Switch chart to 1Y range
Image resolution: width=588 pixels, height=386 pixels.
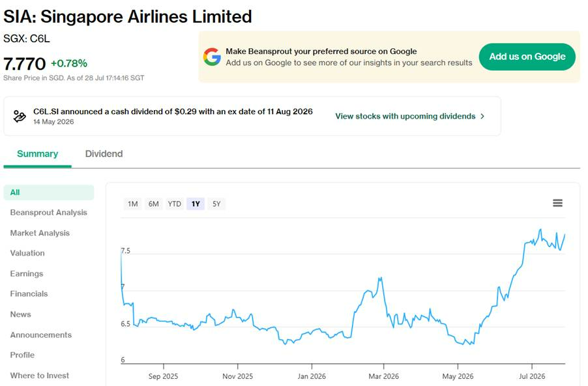point(196,203)
